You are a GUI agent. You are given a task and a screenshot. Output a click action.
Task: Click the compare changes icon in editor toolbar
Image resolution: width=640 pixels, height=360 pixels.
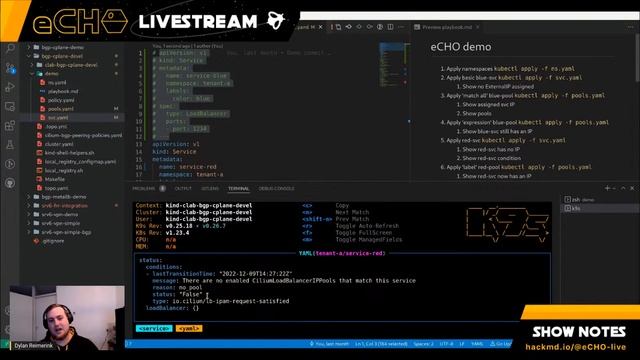tap(338, 27)
